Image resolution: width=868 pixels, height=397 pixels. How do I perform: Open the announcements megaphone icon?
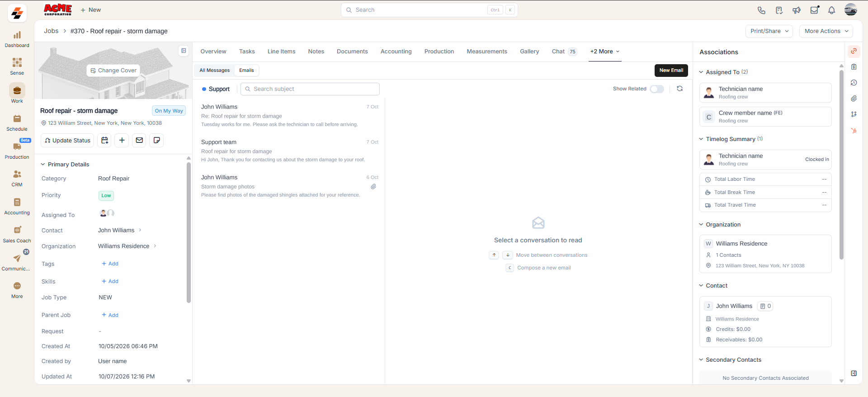click(797, 10)
